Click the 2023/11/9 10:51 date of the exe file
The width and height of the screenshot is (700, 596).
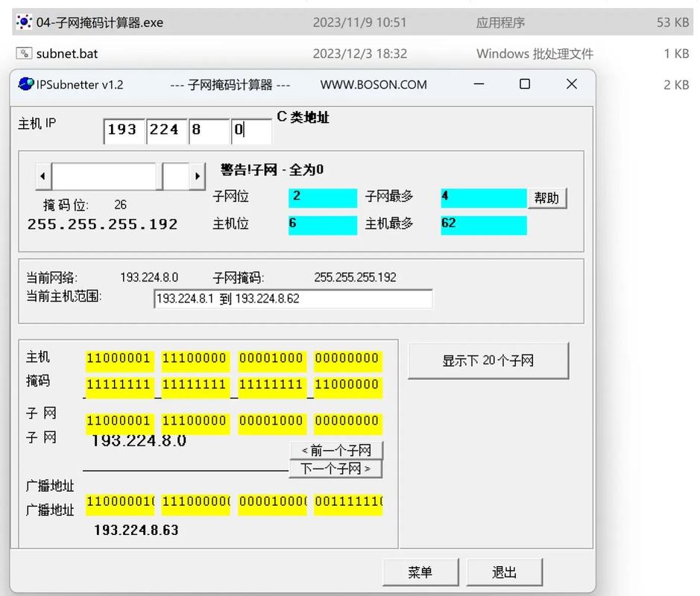coord(360,22)
